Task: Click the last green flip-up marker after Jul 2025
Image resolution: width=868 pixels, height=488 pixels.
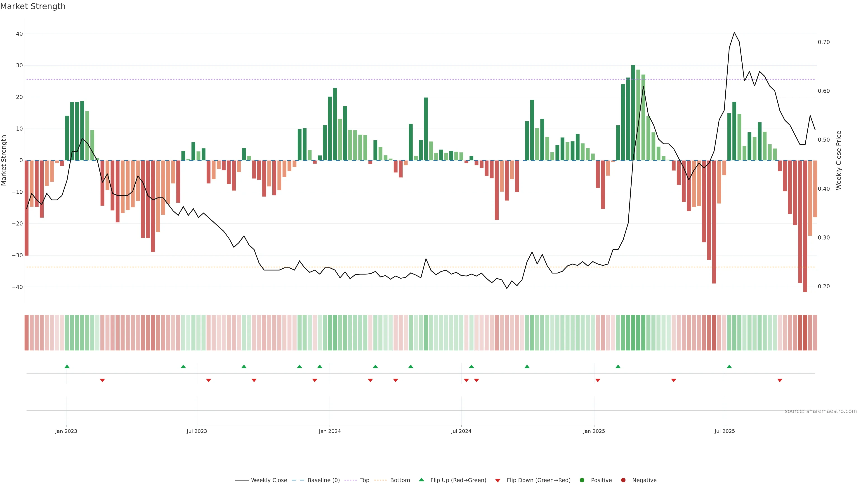Action: 729,366
